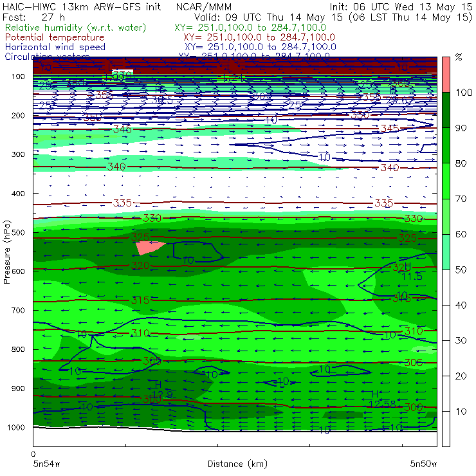Click the white 40–50% color bar segment

446,287
